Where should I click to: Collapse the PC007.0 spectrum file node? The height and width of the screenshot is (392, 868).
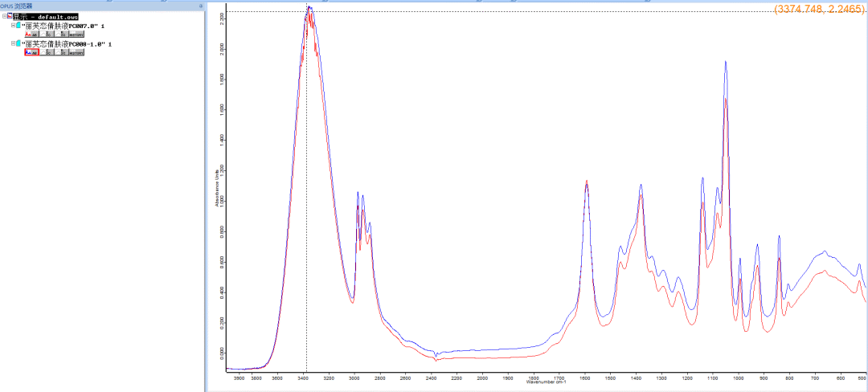(x=14, y=26)
